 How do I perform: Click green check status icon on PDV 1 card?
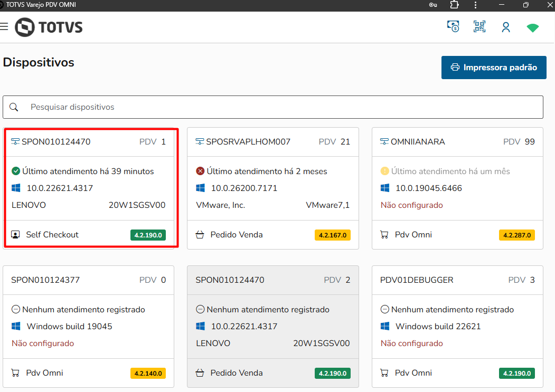(x=15, y=171)
